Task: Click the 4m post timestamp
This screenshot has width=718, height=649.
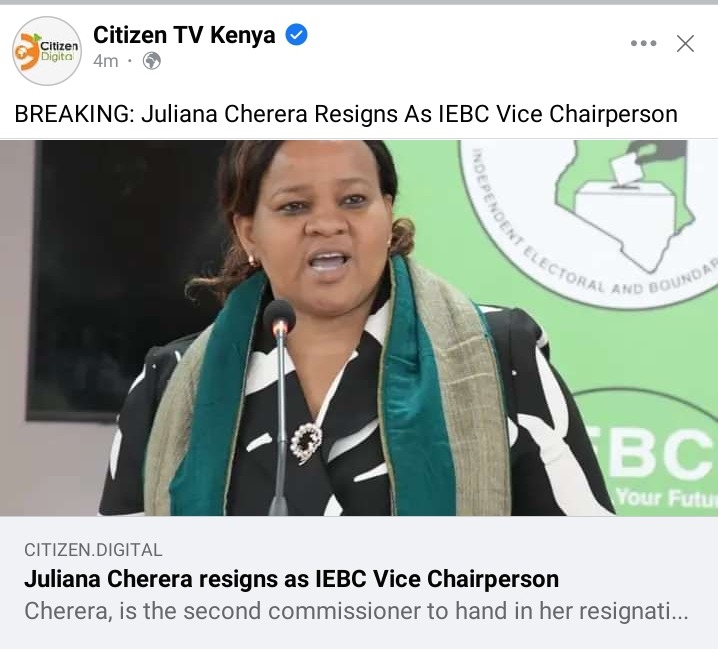Action: [106, 61]
